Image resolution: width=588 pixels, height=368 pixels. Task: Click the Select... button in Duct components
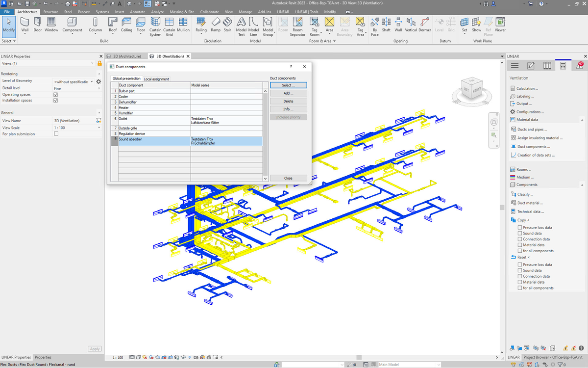(288, 85)
